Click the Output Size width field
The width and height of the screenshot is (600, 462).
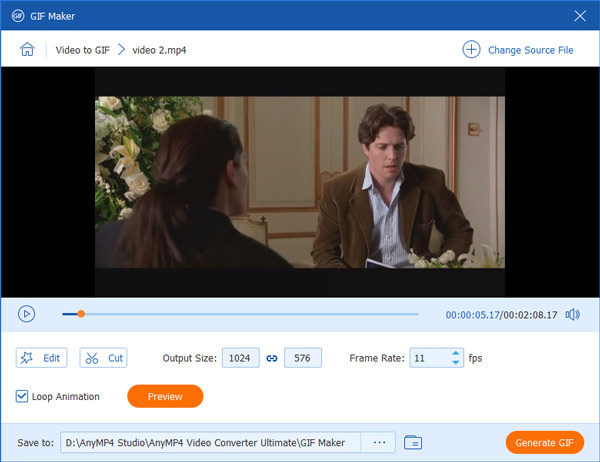pos(241,358)
